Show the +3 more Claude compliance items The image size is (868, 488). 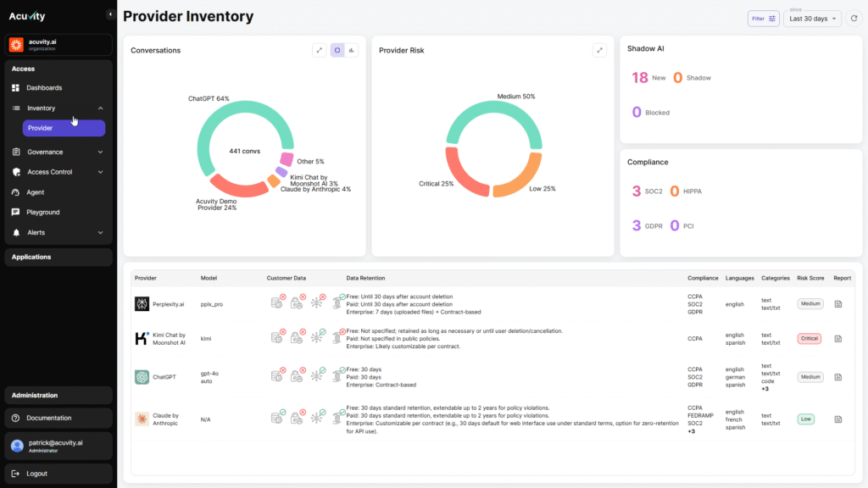tap(692, 431)
